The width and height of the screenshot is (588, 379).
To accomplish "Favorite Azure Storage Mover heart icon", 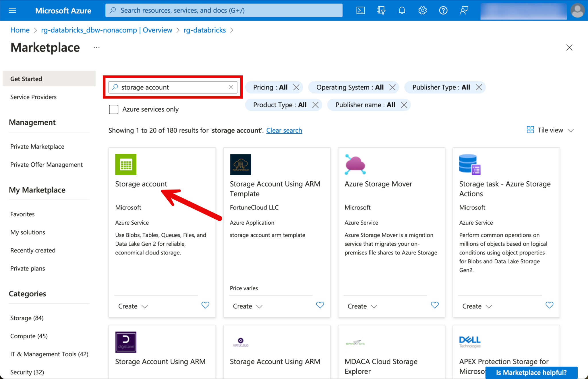I will (x=435, y=305).
